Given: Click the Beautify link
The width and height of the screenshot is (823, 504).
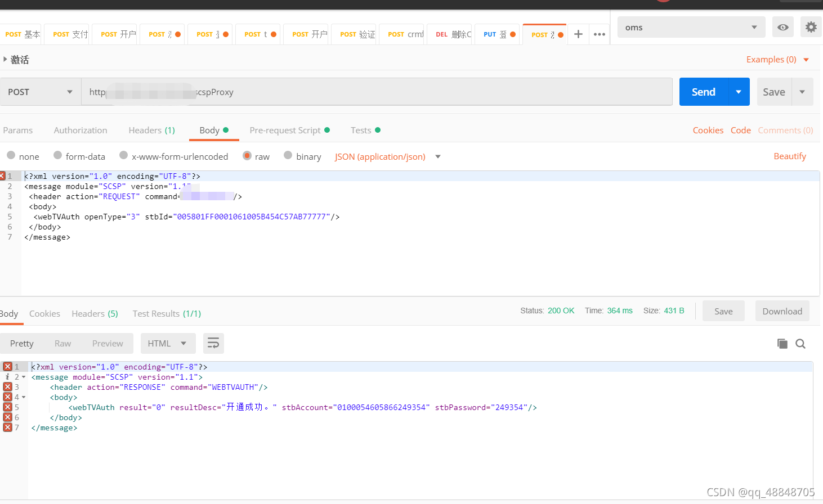Looking at the screenshot, I should (790, 156).
